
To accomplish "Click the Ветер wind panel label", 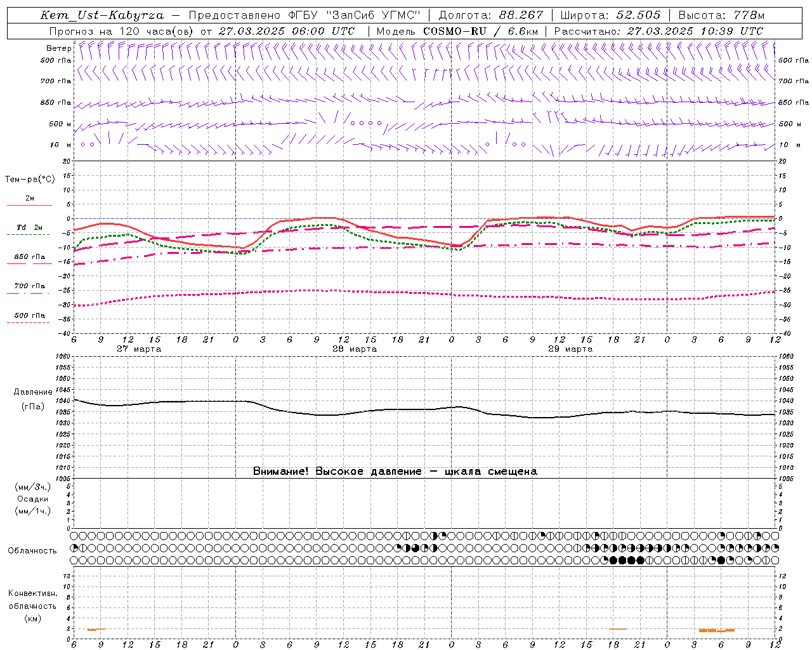I will coord(58,48).
